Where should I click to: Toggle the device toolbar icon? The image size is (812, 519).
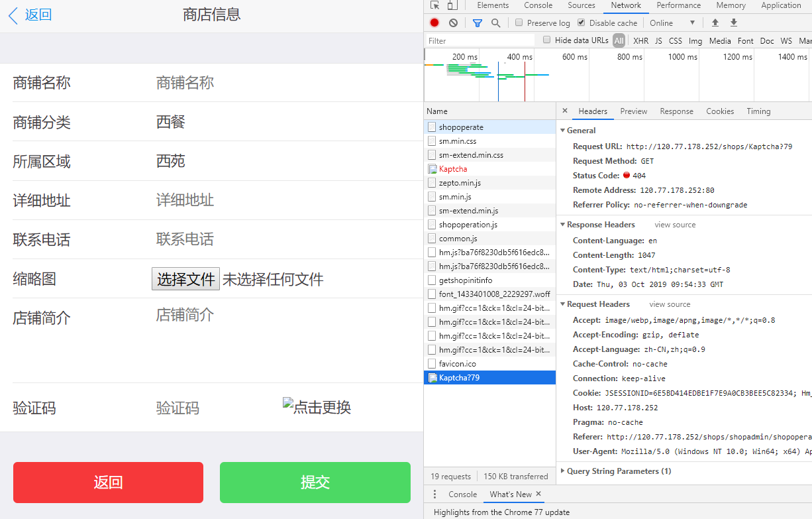pos(453,5)
